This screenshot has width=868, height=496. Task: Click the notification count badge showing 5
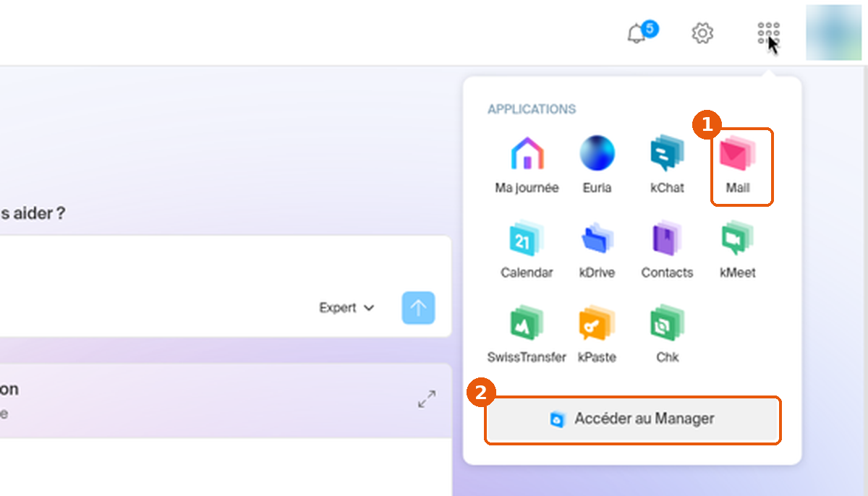(x=650, y=30)
